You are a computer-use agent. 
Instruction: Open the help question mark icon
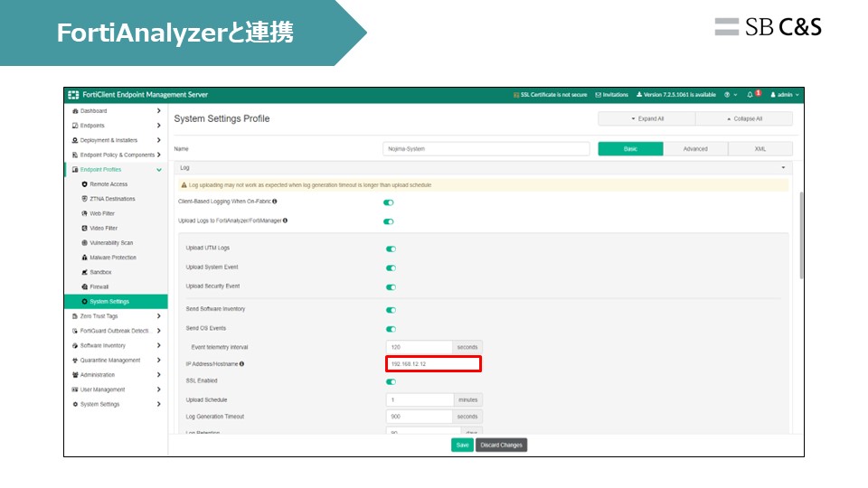(x=727, y=95)
